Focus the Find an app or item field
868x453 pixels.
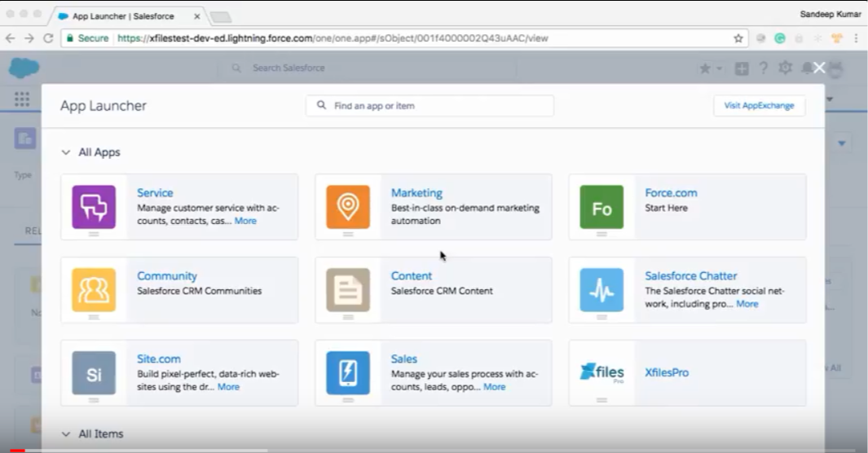430,106
